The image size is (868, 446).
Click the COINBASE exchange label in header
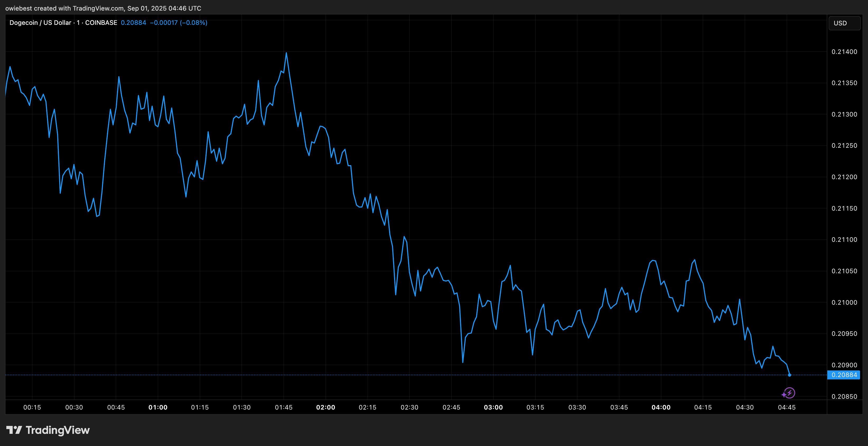coord(101,22)
